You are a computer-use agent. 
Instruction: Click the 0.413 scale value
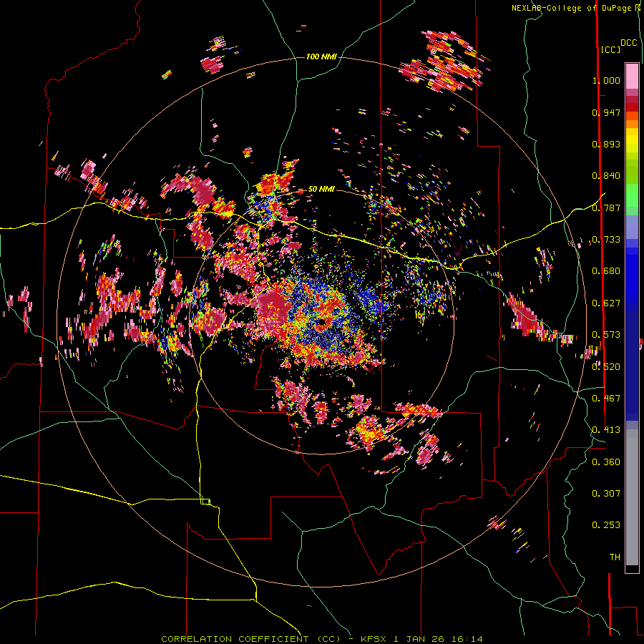(x=606, y=430)
